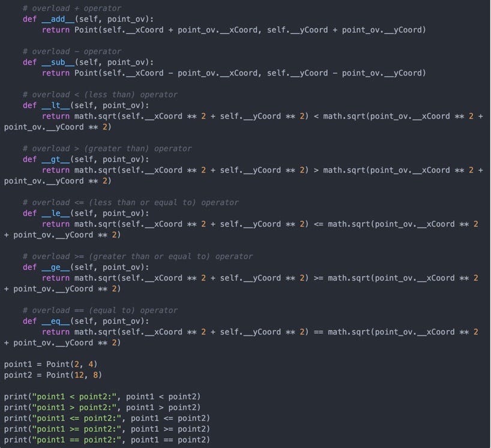The image size is (491, 448).
Task: Click the def keyword before __ge__
Action: pos(30,267)
